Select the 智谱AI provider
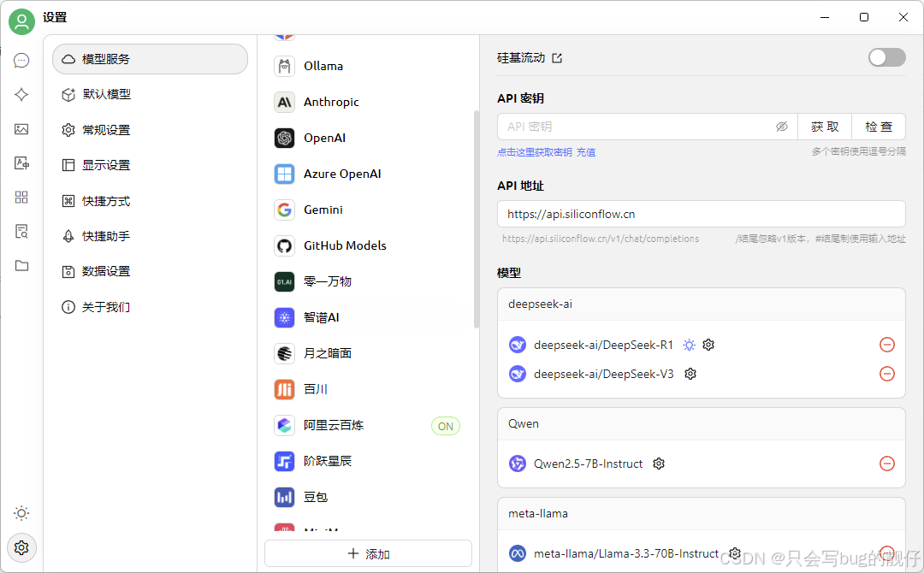Viewport: 924px width, 573px height. (x=368, y=317)
